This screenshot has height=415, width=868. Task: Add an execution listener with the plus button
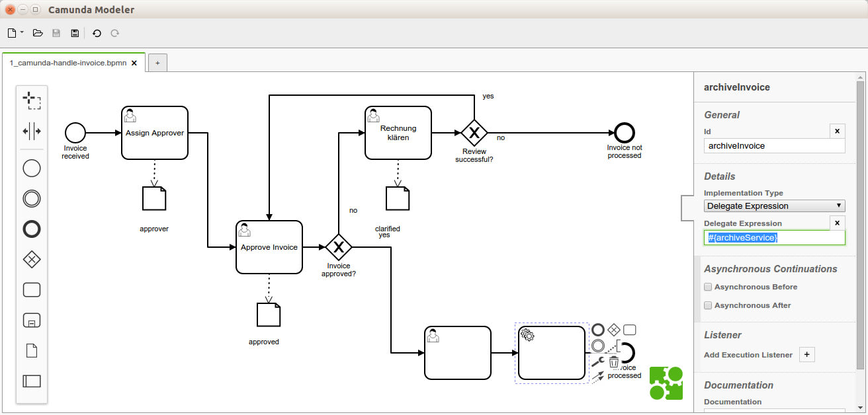(806, 354)
